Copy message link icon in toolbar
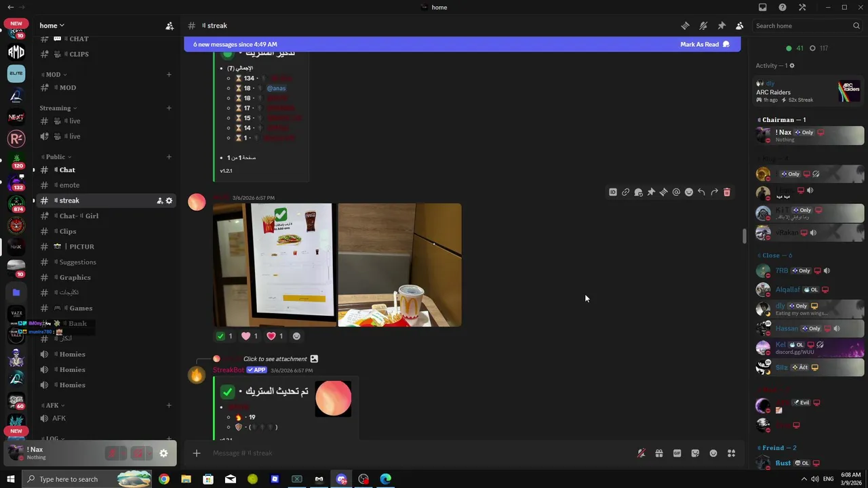868x488 pixels. 625,192
